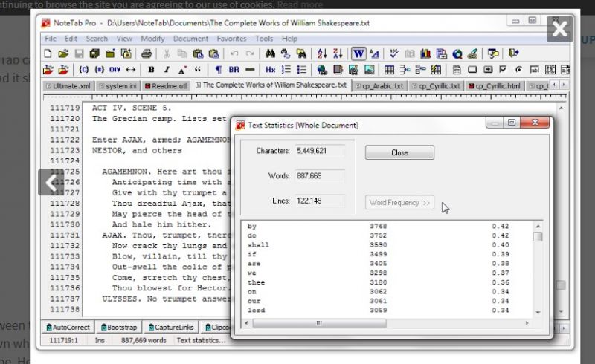Go to the previous image with the left arrow
The height and width of the screenshot is (364, 595).
point(51,183)
